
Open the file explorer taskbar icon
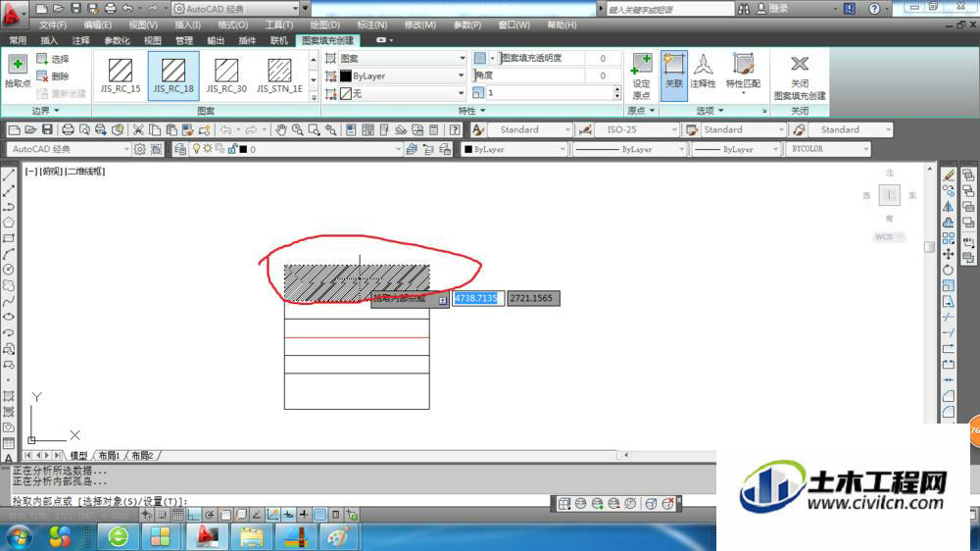click(x=251, y=536)
